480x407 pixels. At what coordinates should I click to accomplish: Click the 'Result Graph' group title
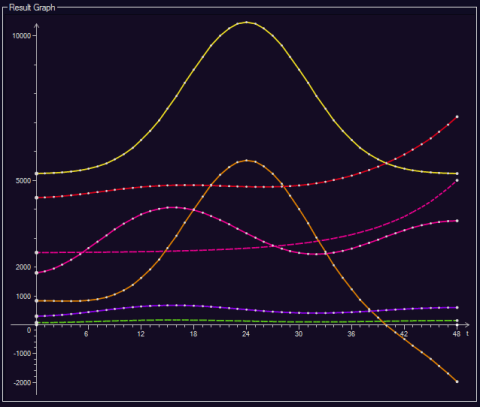(32, 7)
